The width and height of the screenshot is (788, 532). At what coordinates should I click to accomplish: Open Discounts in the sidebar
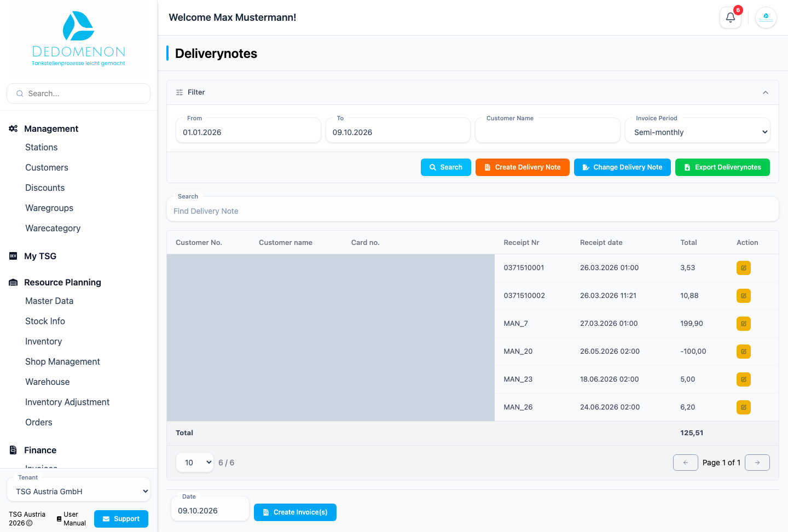click(45, 188)
